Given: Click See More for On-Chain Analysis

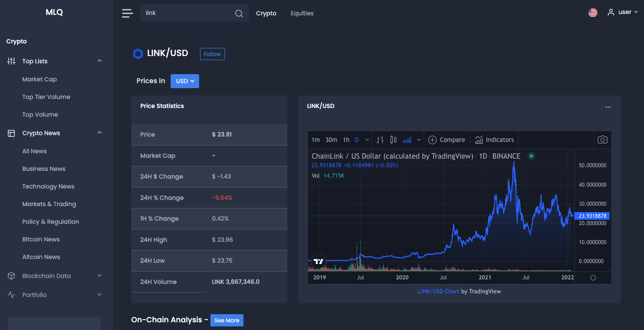Looking at the screenshot, I should (x=227, y=320).
